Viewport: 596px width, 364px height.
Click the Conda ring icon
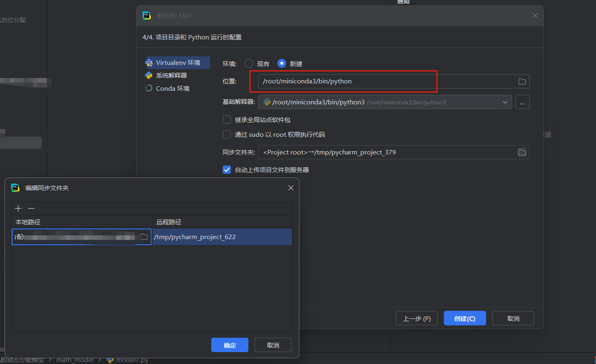coord(149,88)
